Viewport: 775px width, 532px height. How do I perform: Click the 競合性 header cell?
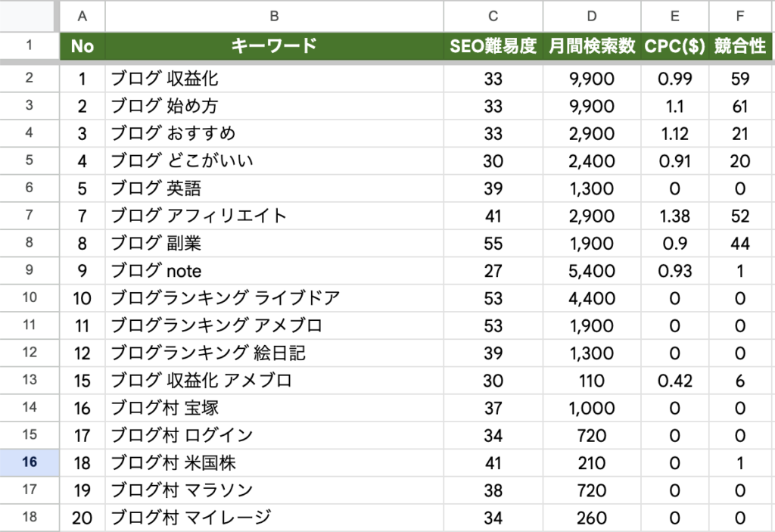740,46
